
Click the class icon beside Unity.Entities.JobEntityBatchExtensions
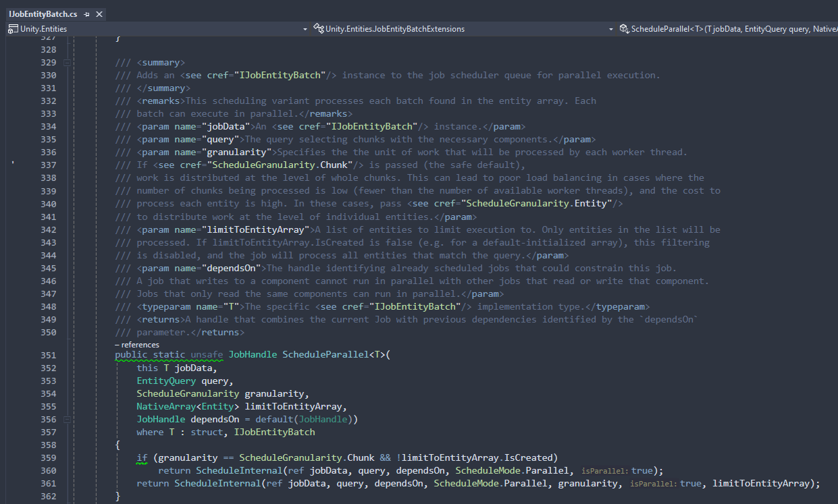[318, 28]
